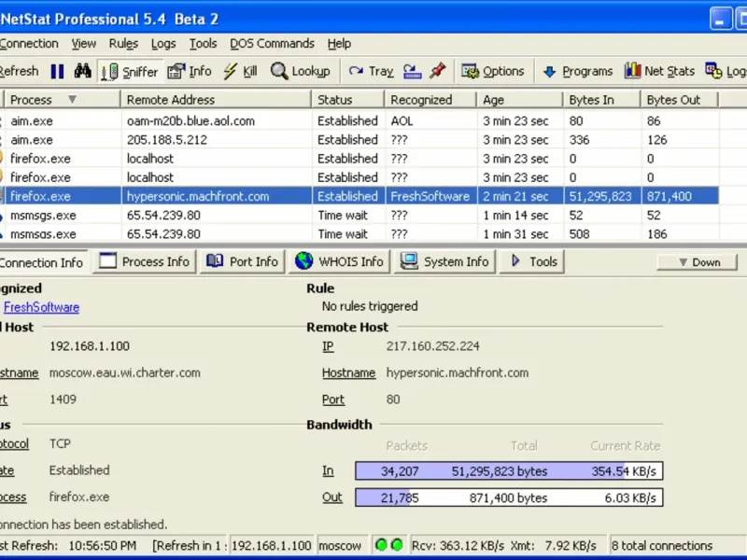Switch to the Connection Info tab

point(43,262)
